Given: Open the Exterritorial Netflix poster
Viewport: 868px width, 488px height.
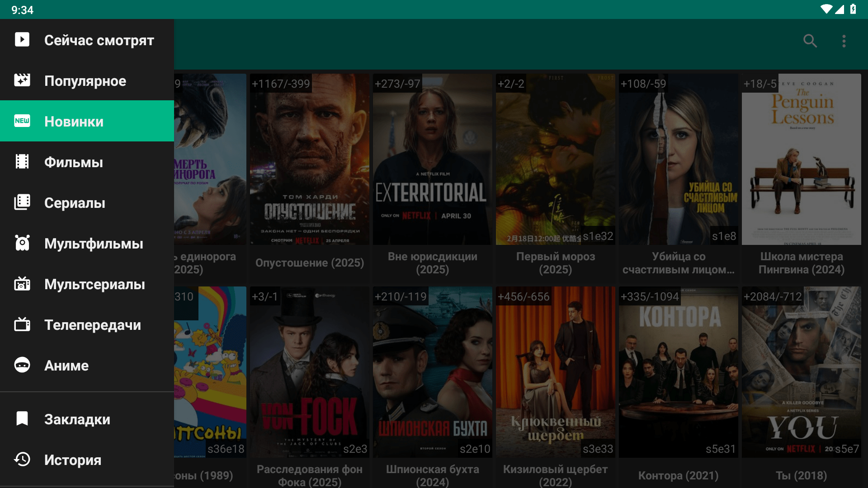Looking at the screenshot, I should [x=433, y=159].
